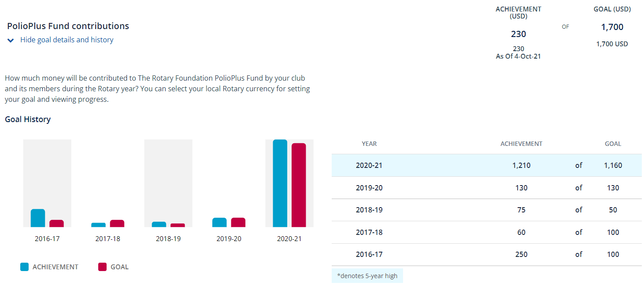Select the 2020-21 row in history table

click(x=486, y=165)
